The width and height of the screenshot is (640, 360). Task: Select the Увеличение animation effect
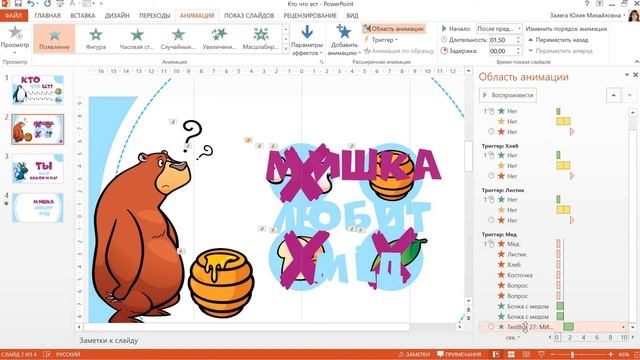(x=219, y=39)
